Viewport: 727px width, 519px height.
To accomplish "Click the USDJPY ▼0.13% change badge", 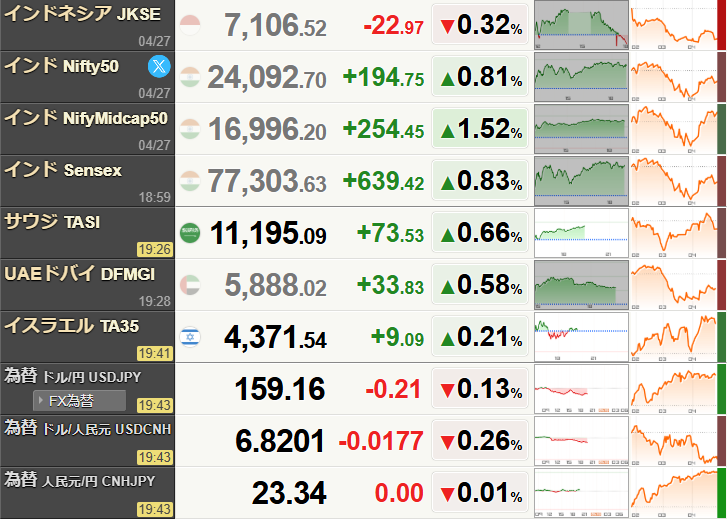I will coord(480,389).
